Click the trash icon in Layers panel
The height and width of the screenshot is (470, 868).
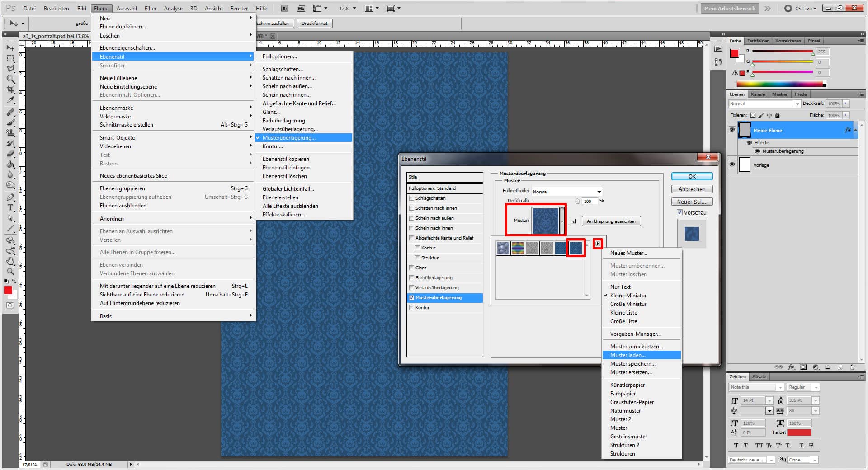(852, 367)
